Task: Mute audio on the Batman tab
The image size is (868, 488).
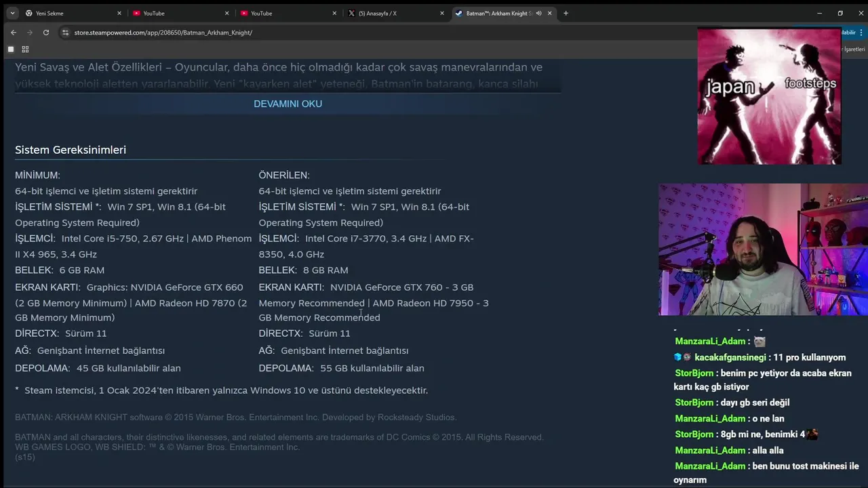Action: tap(538, 13)
